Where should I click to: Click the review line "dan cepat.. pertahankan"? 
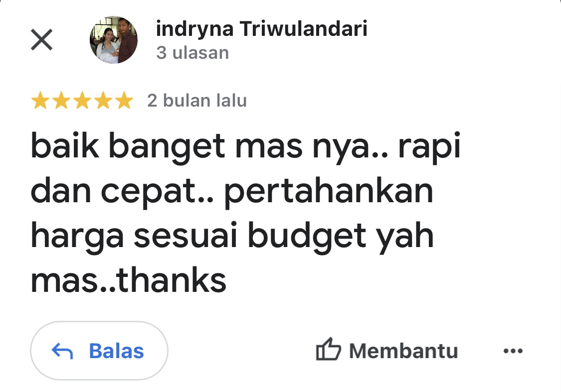click(x=232, y=192)
